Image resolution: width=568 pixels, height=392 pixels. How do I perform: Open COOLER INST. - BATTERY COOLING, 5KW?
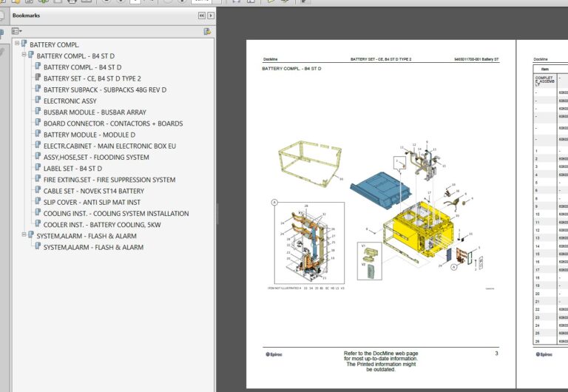[x=102, y=225]
